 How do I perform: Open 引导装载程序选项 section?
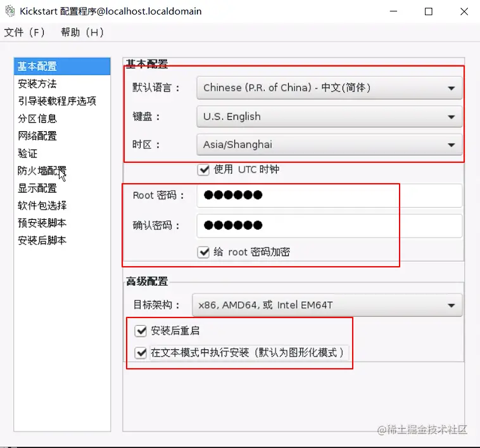click(x=62, y=101)
